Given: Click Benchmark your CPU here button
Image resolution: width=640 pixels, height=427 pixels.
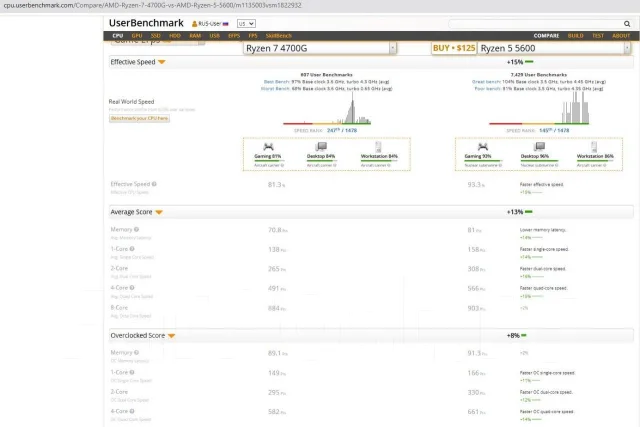Looking at the screenshot, I should [x=139, y=118].
